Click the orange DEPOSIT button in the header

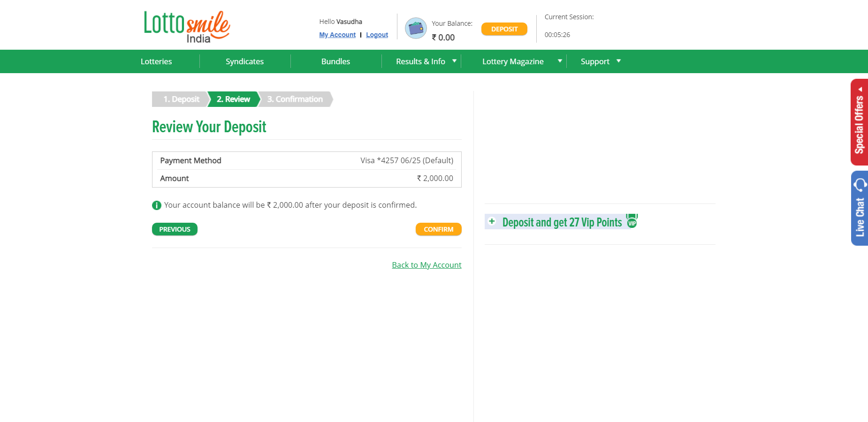pyautogui.click(x=504, y=29)
